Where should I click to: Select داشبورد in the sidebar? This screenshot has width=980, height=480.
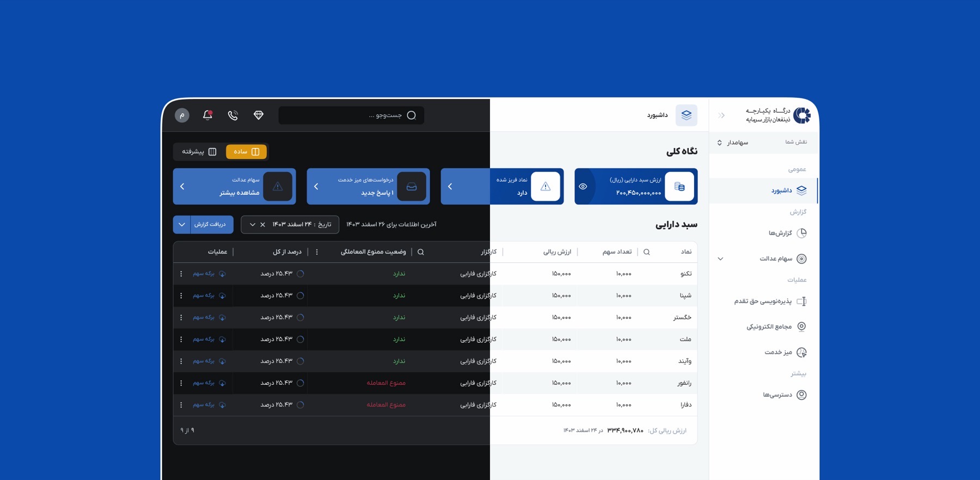pyautogui.click(x=764, y=190)
